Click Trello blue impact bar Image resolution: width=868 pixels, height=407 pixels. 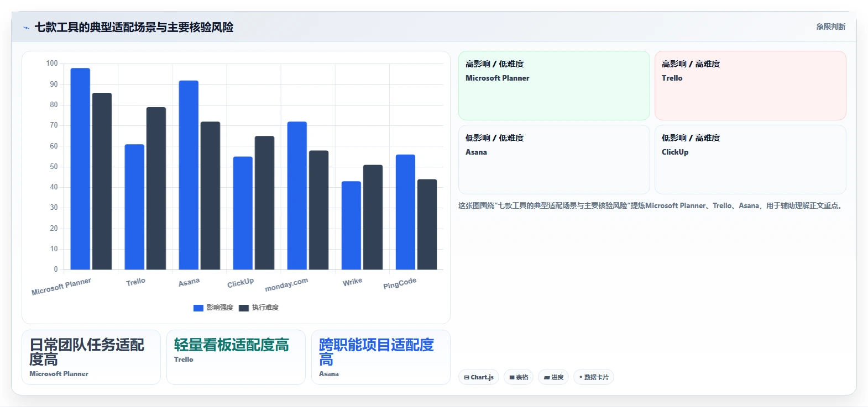click(x=134, y=207)
